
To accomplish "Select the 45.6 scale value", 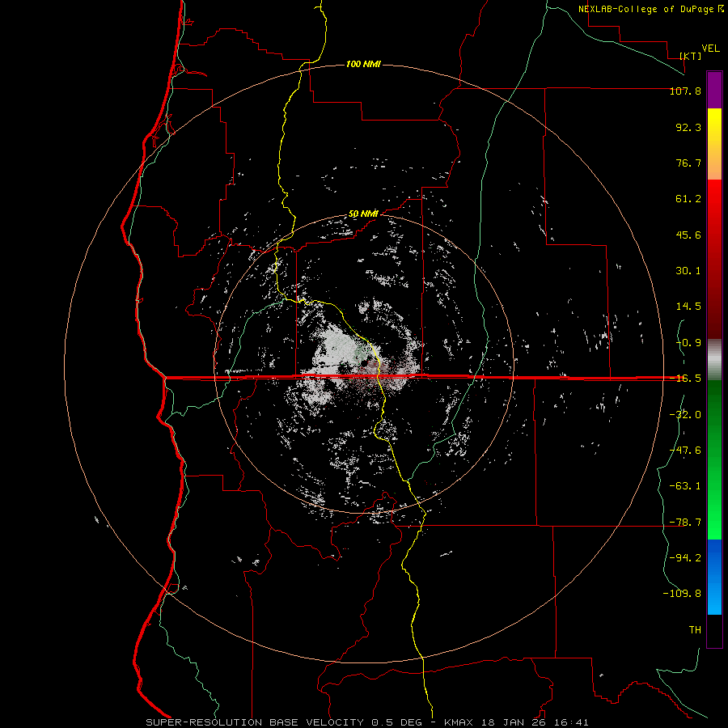I will [x=688, y=235].
